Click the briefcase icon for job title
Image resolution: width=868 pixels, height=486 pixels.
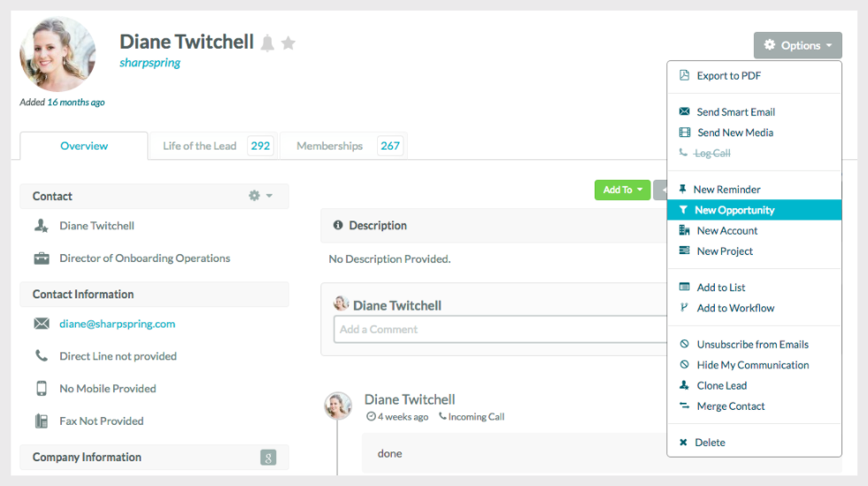pos(42,258)
